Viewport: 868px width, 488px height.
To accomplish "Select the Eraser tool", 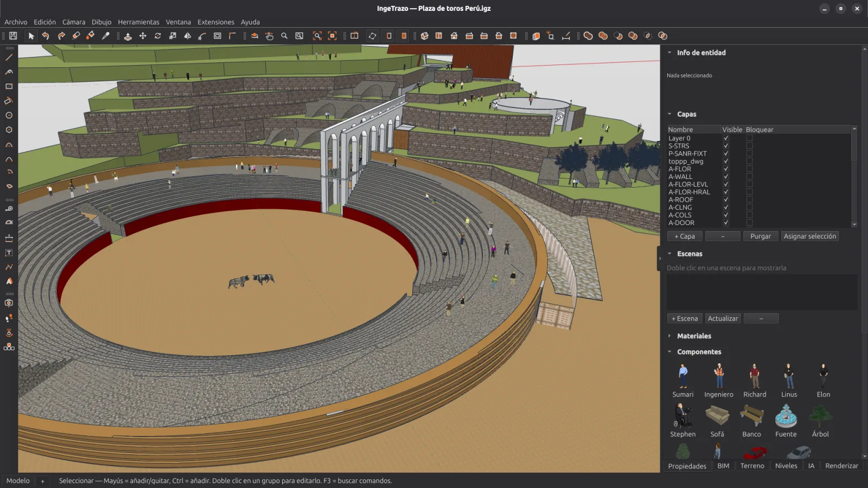I will tap(76, 36).
